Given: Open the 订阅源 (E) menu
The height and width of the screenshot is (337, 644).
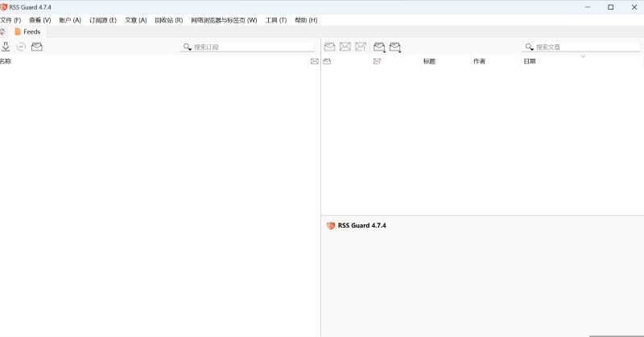Looking at the screenshot, I should point(103,20).
